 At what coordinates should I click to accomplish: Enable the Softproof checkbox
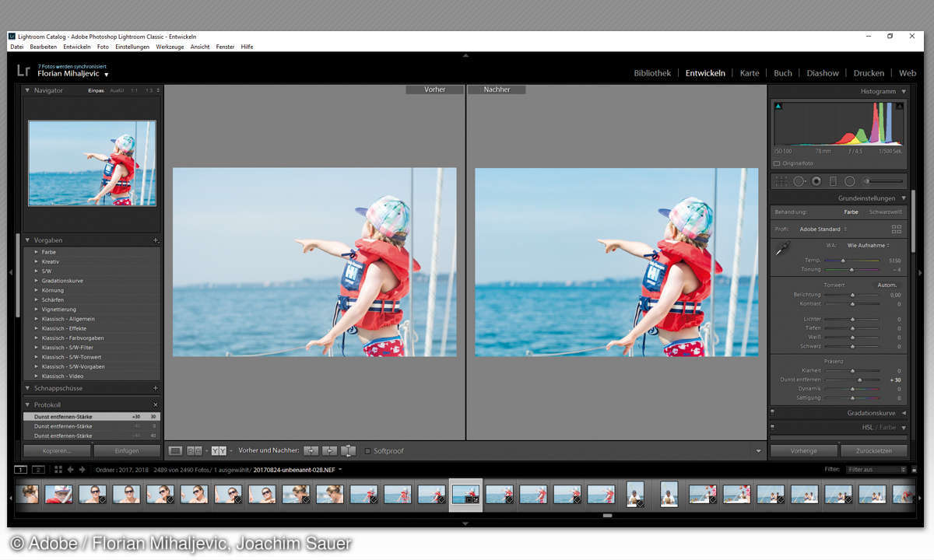[367, 451]
